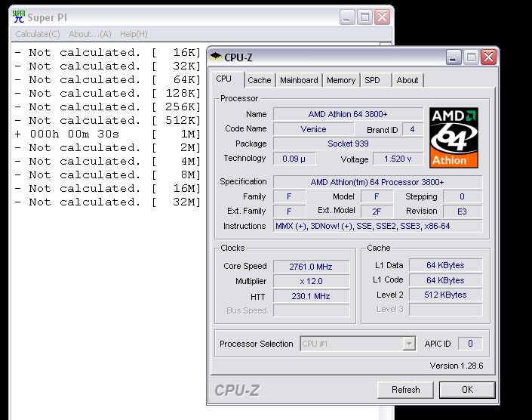
Task: Click the Stepping value 0
Action: coord(462,196)
